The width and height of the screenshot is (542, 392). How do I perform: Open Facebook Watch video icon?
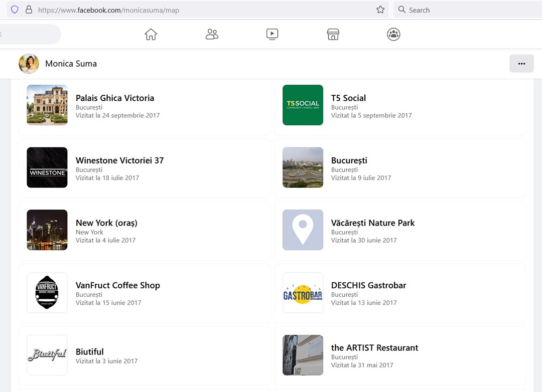coord(272,34)
